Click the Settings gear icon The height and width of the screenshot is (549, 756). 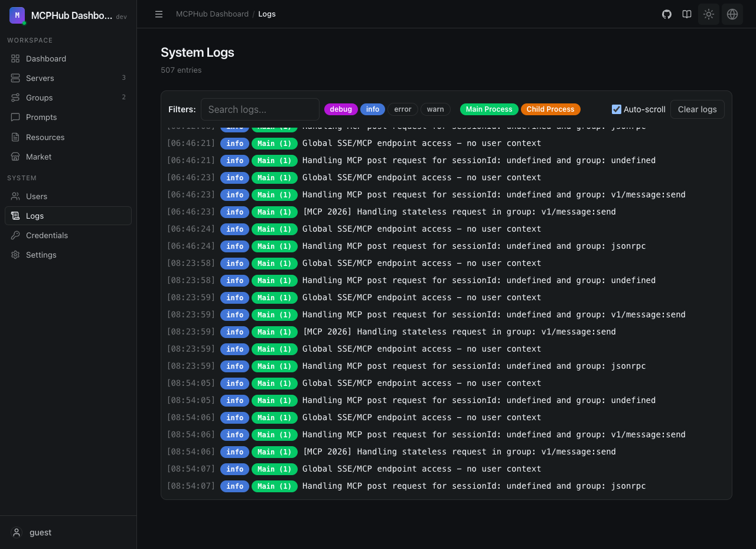(x=15, y=255)
